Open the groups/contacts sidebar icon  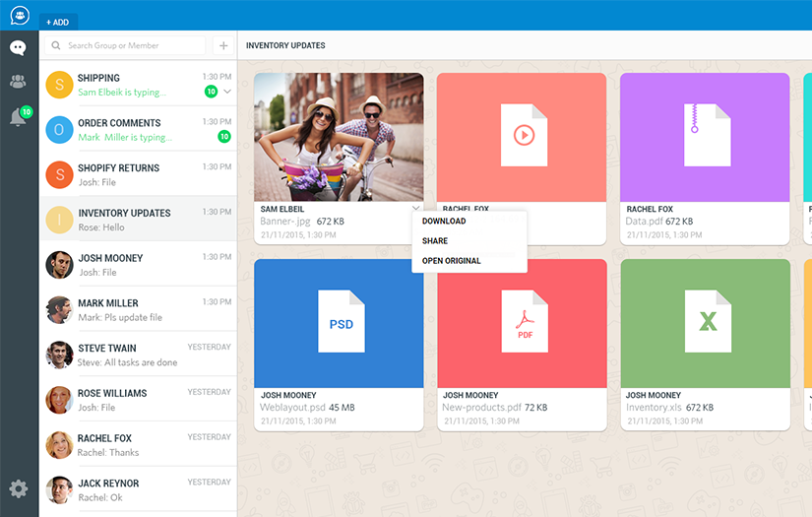[x=18, y=82]
